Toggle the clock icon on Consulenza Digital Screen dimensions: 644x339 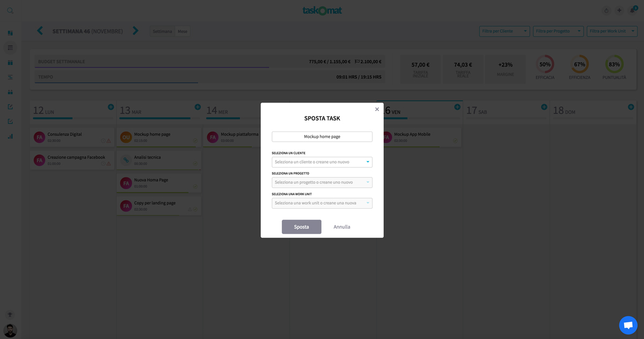[103, 141]
